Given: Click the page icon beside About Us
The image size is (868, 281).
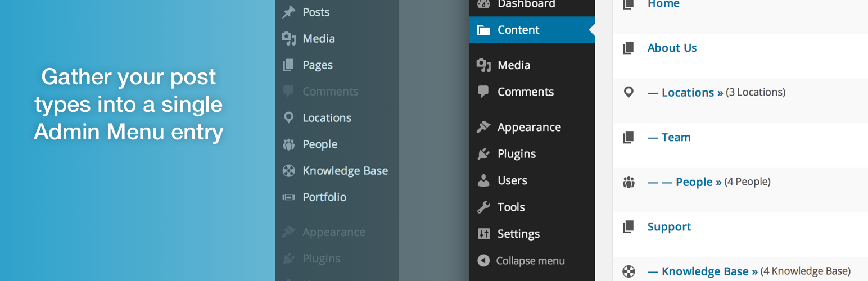Looking at the screenshot, I should 629,48.
